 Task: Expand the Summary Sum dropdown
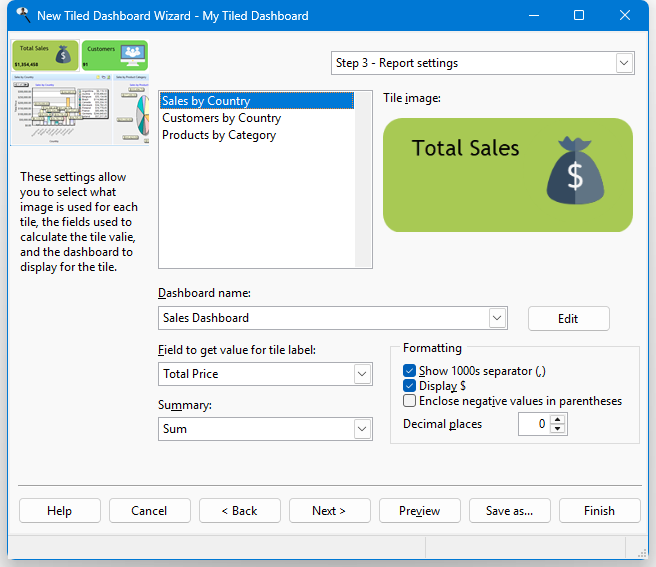point(362,429)
